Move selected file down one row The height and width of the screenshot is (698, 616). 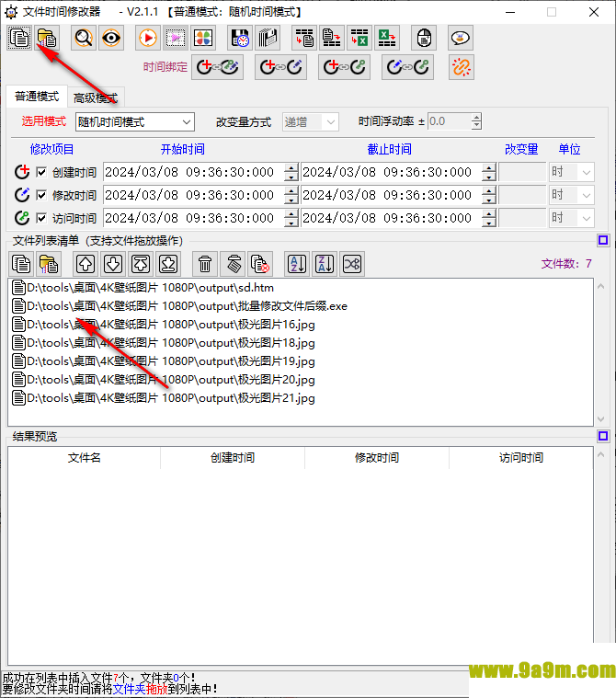[113, 264]
